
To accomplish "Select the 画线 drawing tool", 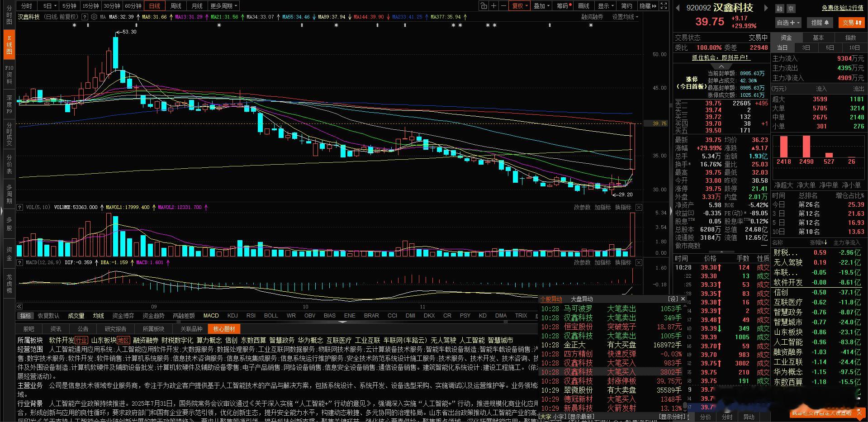I will tap(584, 6).
